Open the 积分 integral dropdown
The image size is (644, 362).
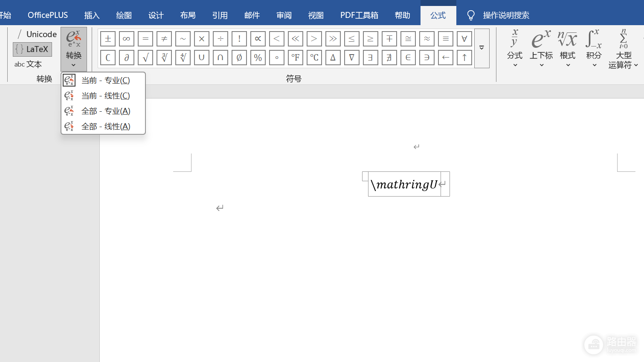tap(594, 48)
